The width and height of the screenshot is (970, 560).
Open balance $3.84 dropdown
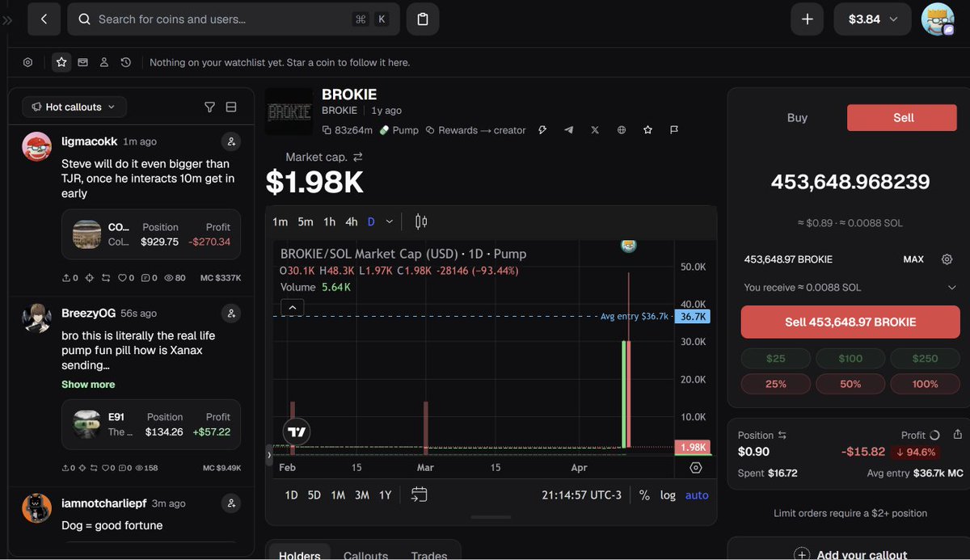coord(874,19)
